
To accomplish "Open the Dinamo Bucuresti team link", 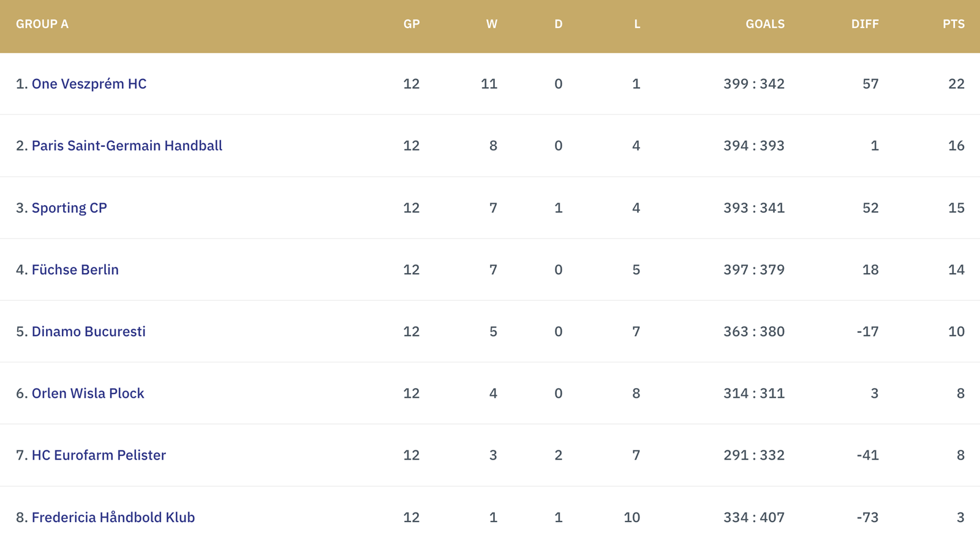I will (x=89, y=332).
